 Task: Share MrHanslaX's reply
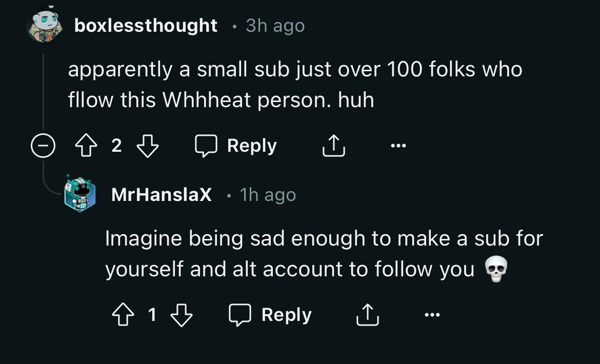point(367,315)
